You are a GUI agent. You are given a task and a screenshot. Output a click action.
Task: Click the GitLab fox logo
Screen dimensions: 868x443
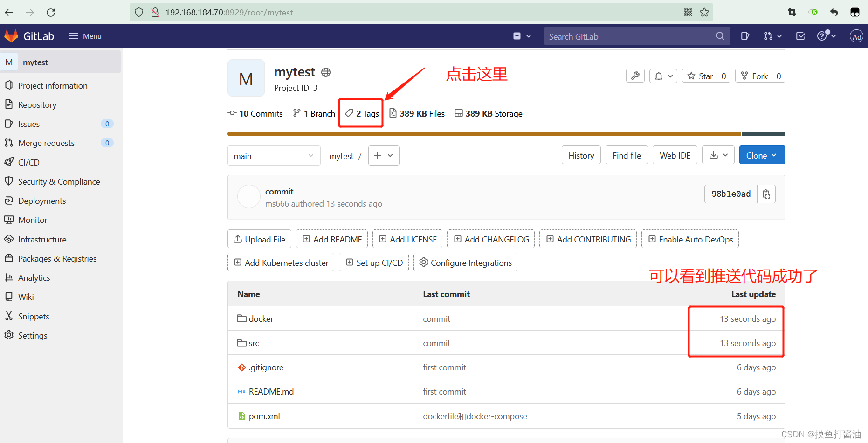pos(11,36)
